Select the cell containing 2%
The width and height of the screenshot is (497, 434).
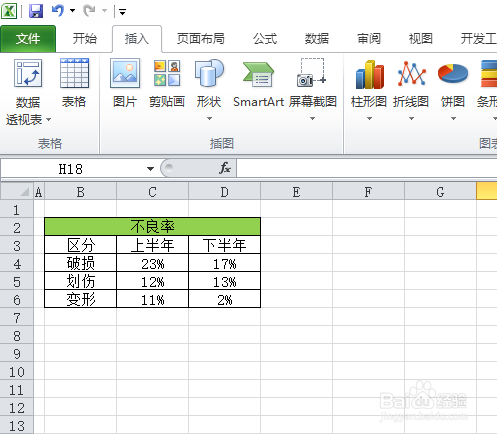pos(224,299)
